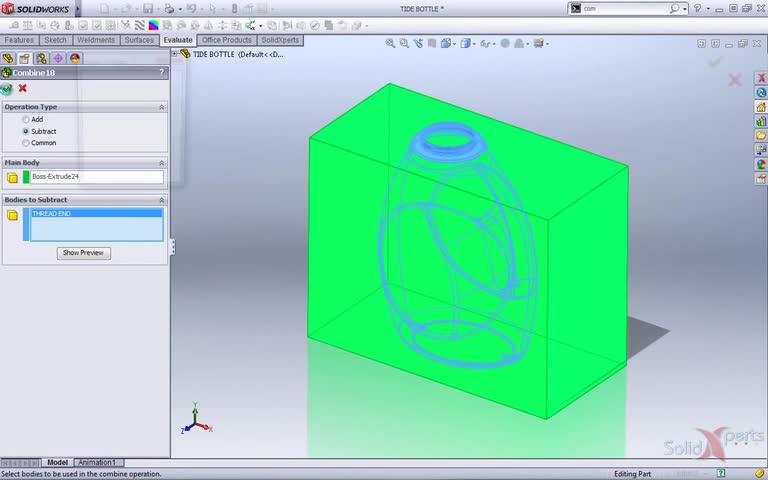Viewport: 768px width, 480px height.
Task: Expand the SolidWorks menu flyout arrow
Action: coord(77,8)
